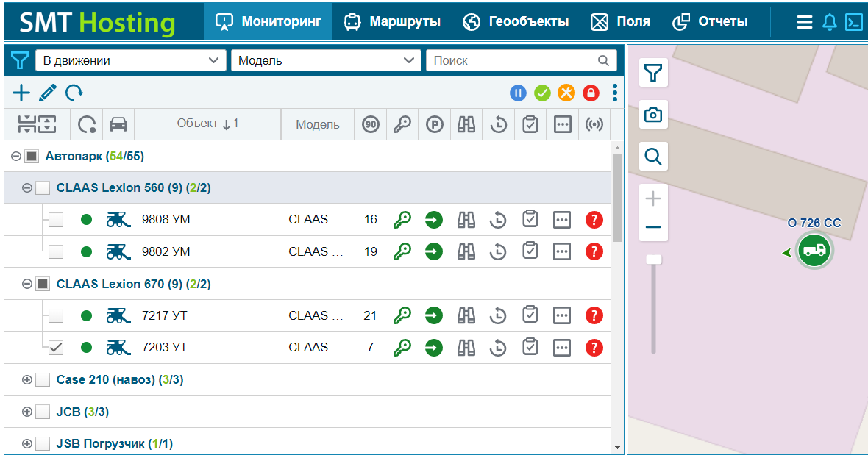Screen dimensions: 868x458
Task: Click the blue pause status filter icon
Action: [518, 93]
